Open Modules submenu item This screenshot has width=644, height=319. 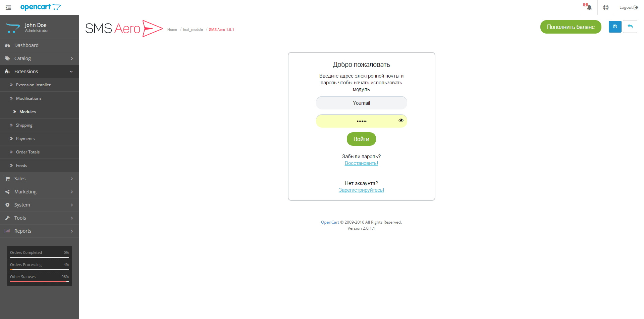click(39, 112)
